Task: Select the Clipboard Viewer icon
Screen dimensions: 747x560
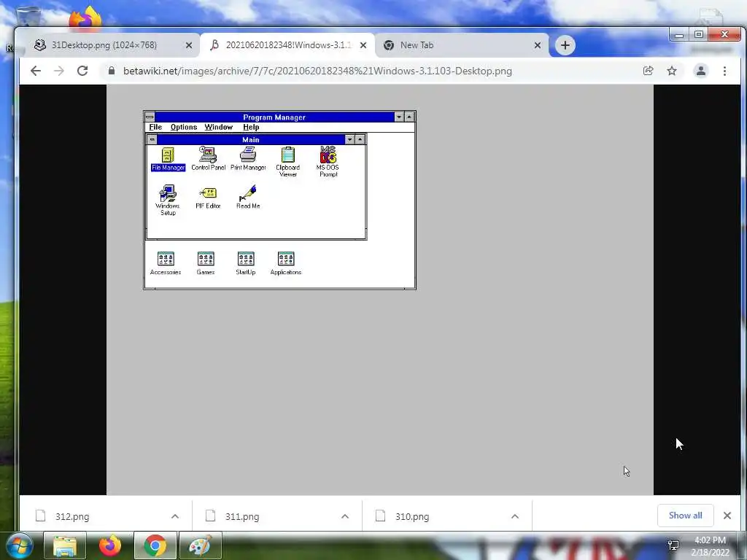Action: [x=287, y=162]
